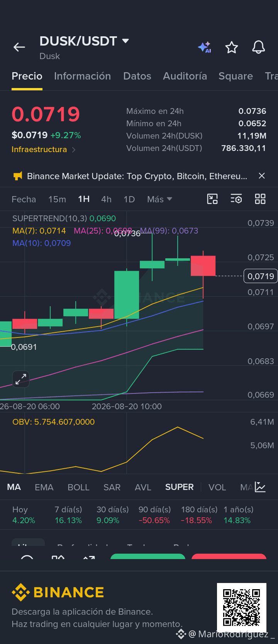Tap the last red candlestick

click(x=203, y=266)
